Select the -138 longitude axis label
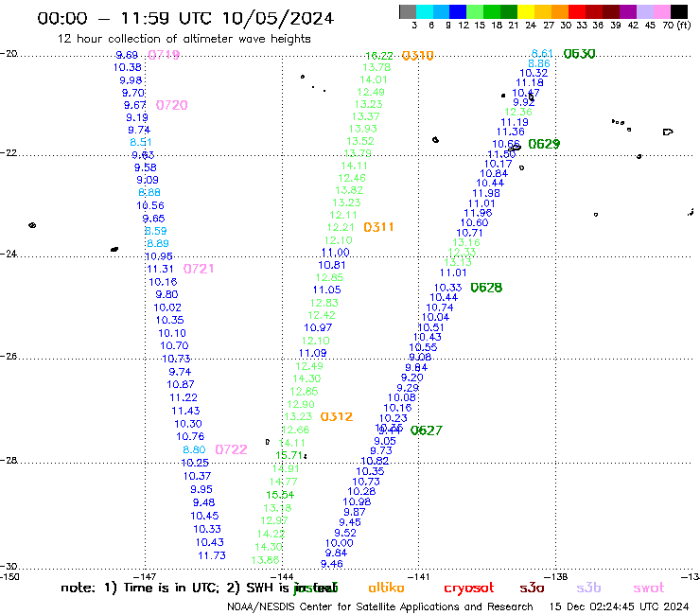 pyautogui.click(x=556, y=576)
